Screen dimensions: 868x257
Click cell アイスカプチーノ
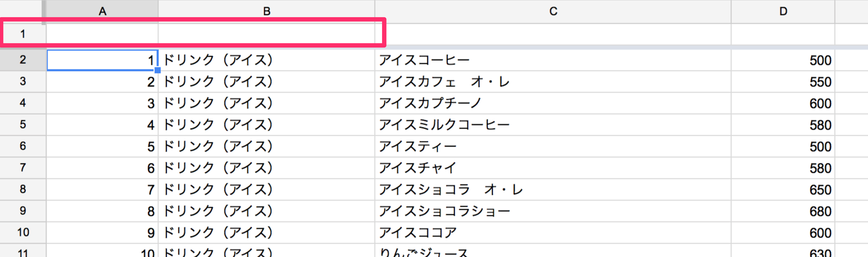553,103
